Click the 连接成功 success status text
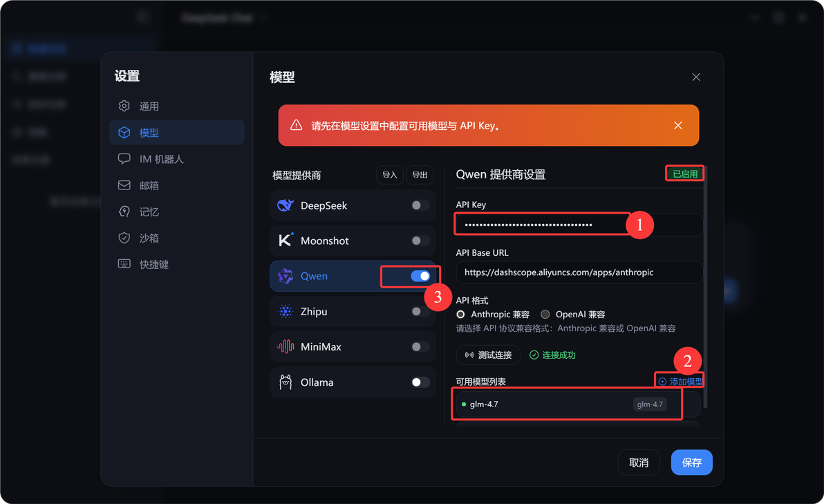Screen dimensions: 824x504 pyautogui.click(x=559, y=355)
